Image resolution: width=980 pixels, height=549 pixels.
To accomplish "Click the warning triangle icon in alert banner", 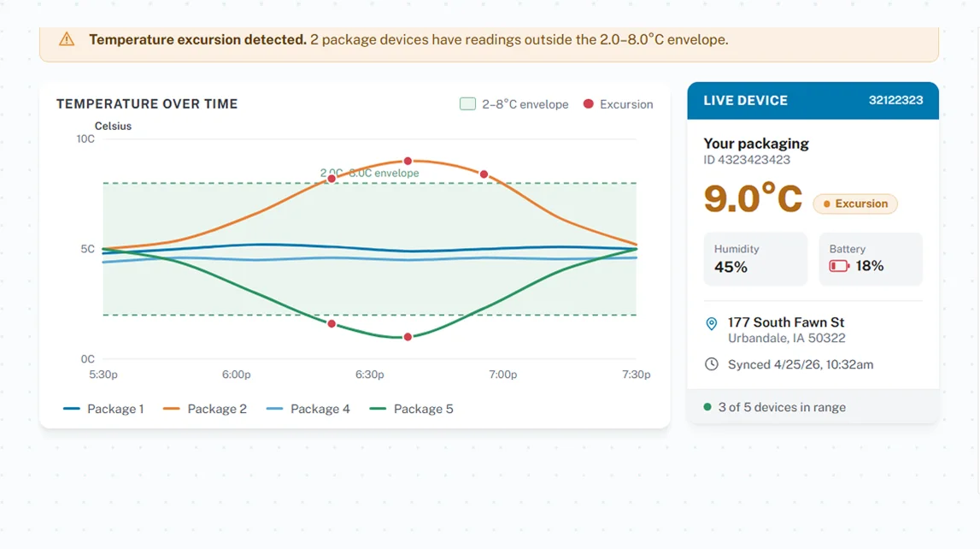I will coord(67,39).
